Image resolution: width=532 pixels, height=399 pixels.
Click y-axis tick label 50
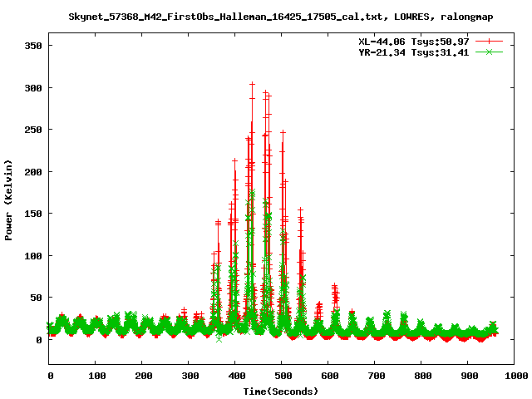pos(36,298)
